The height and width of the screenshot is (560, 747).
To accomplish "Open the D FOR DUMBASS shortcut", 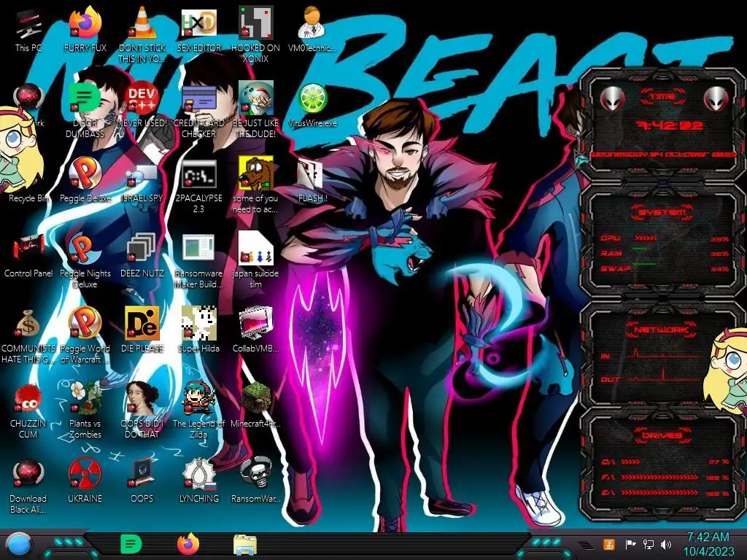I will [85, 110].
